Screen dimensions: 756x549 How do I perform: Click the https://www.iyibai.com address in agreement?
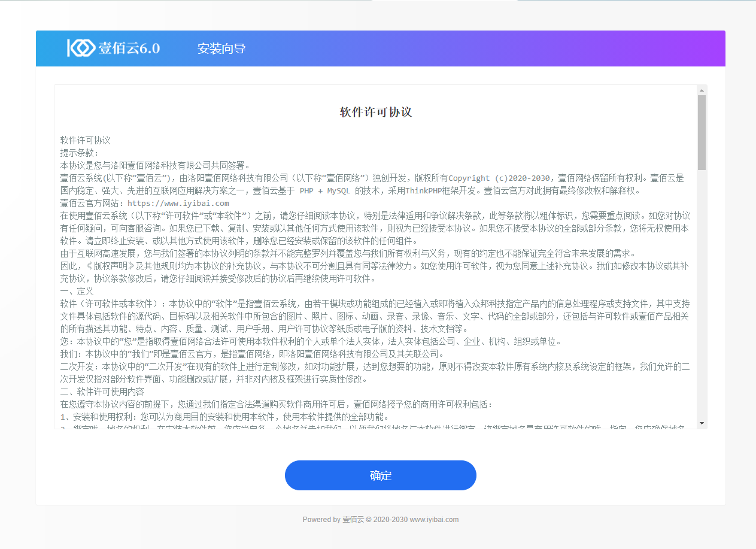pos(178,203)
